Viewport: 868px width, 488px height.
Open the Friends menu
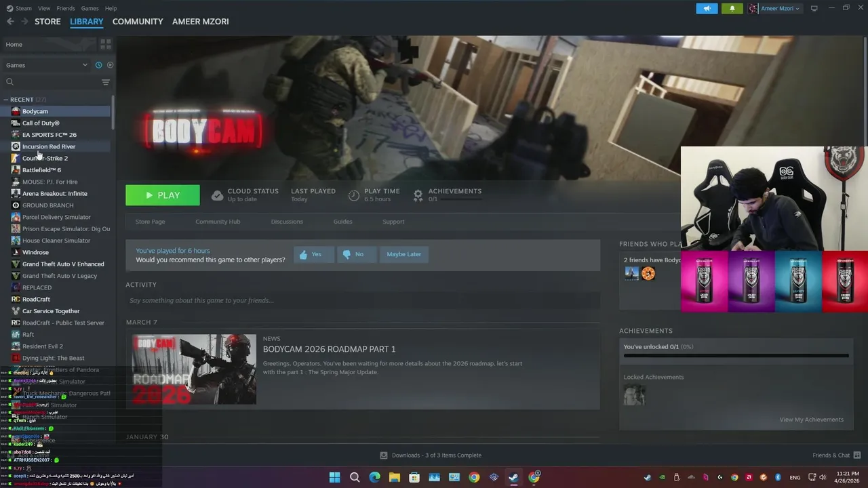tap(66, 8)
